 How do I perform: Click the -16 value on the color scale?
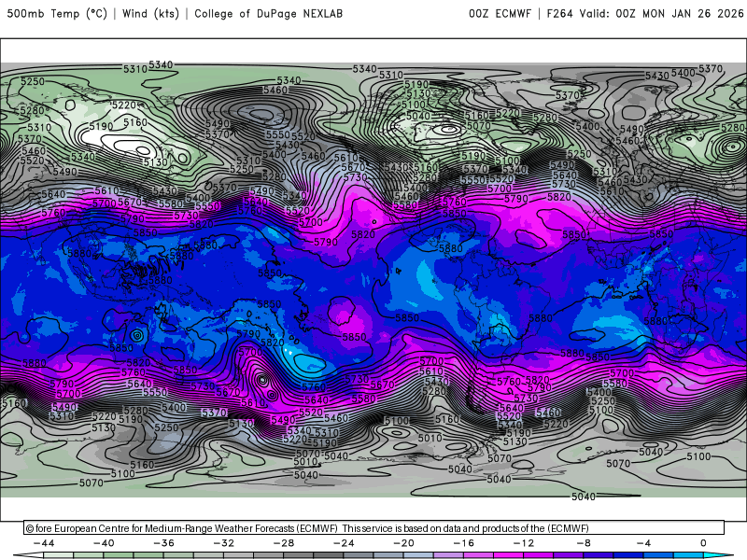(x=464, y=543)
